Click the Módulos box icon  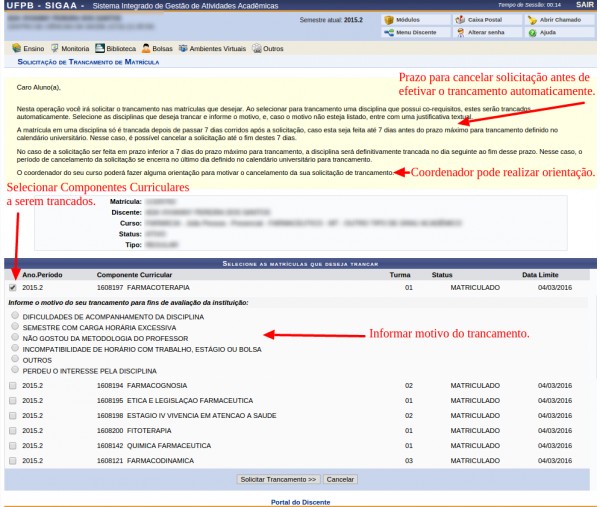point(389,20)
